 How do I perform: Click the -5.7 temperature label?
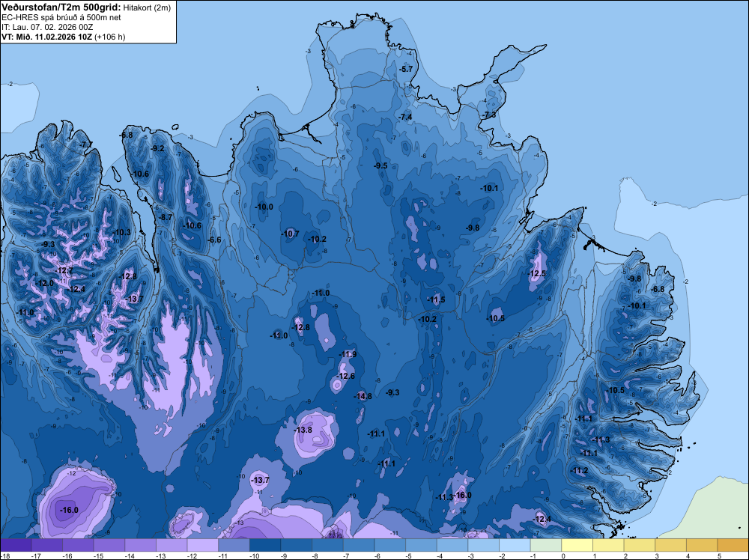[405, 69]
